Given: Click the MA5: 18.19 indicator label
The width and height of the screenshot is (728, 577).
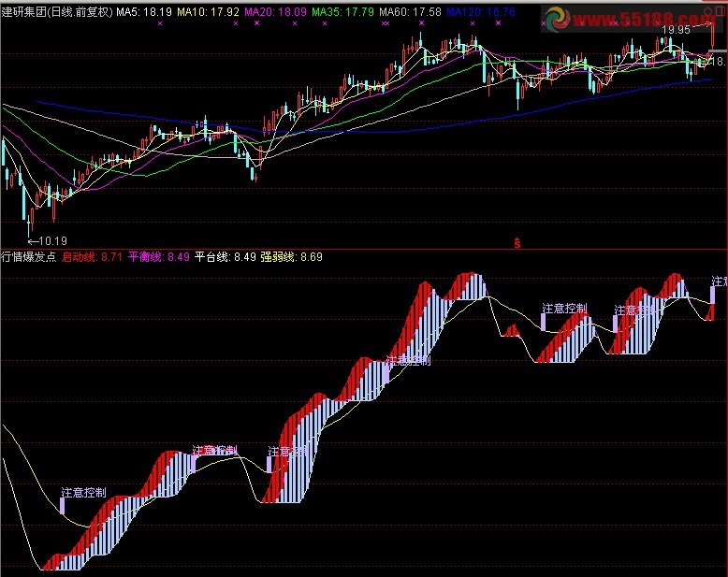Looking at the screenshot, I should 144,12.
